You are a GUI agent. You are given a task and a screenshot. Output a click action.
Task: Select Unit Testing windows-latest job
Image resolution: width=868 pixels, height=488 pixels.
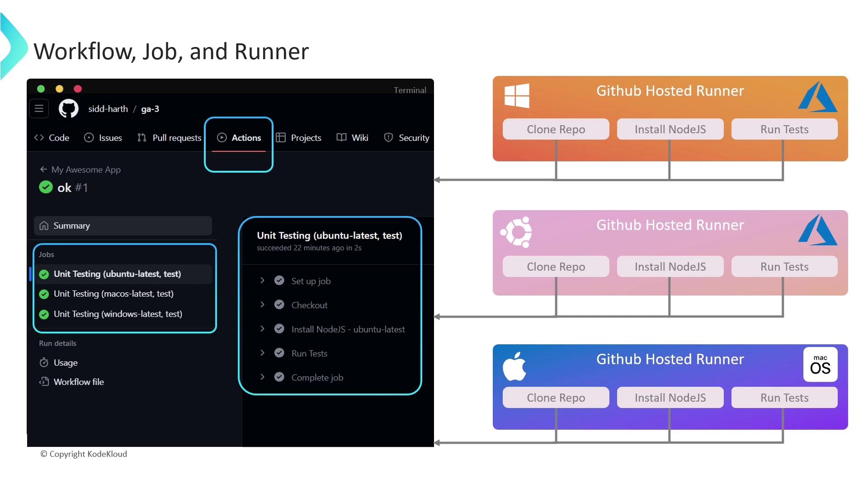coord(118,314)
